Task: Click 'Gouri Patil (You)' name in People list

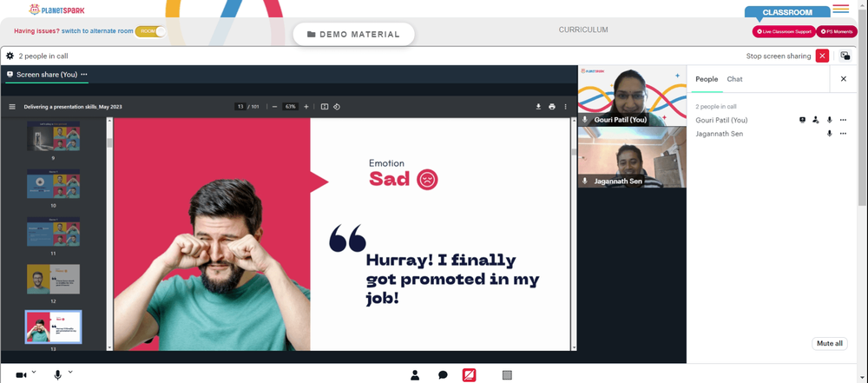Action: click(721, 120)
